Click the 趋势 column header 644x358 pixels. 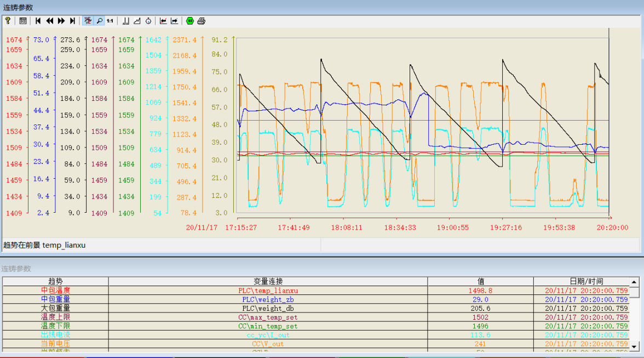[x=55, y=281]
